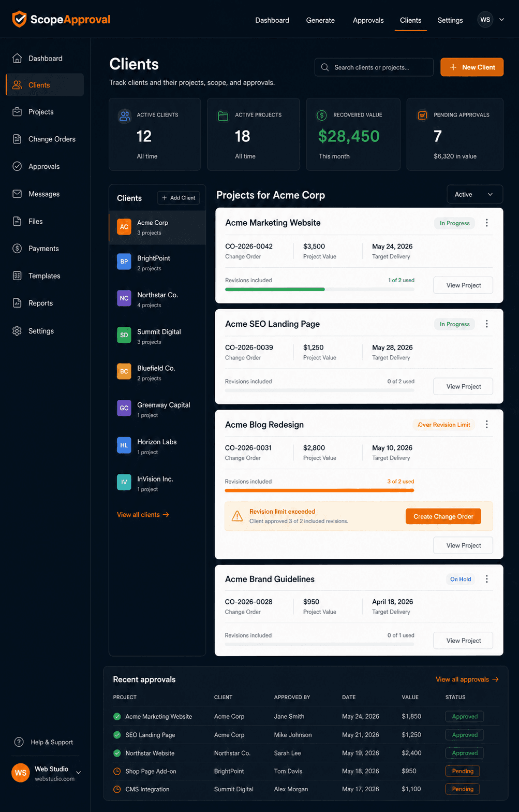Switch to the Approvals top nav tab
Screen dimensions: 519x812
(x=368, y=20)
